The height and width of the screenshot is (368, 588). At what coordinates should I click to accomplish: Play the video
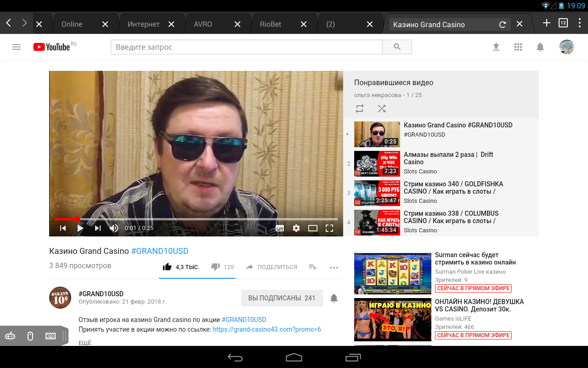(x=80, y=228)
